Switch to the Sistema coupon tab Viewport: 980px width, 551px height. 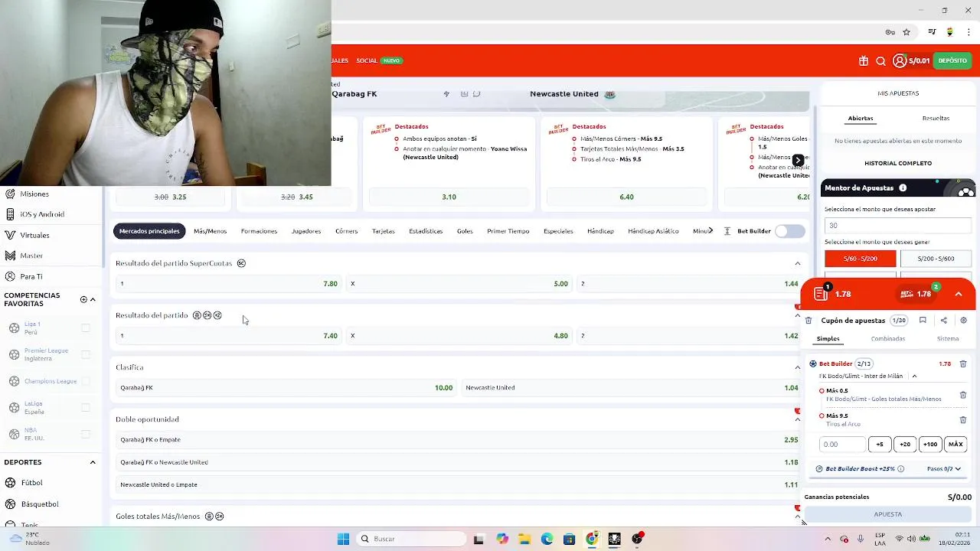pyautogui.click(x=948, y=339)
